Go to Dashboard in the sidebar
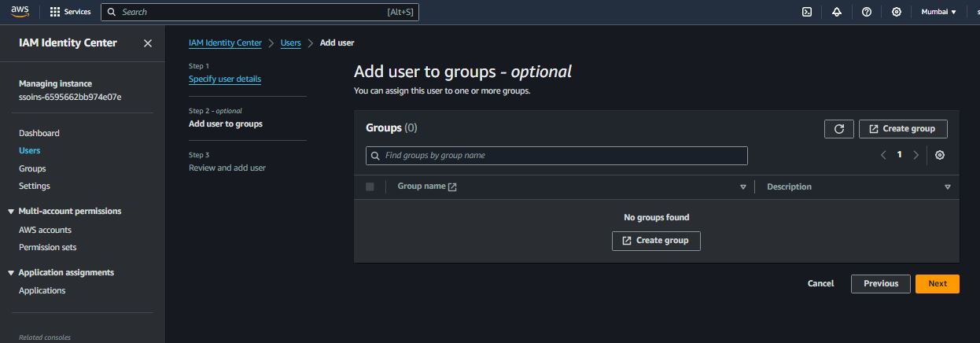Viewport: 980px width, 343px height. pyautogui.click(x=39, y=133)
